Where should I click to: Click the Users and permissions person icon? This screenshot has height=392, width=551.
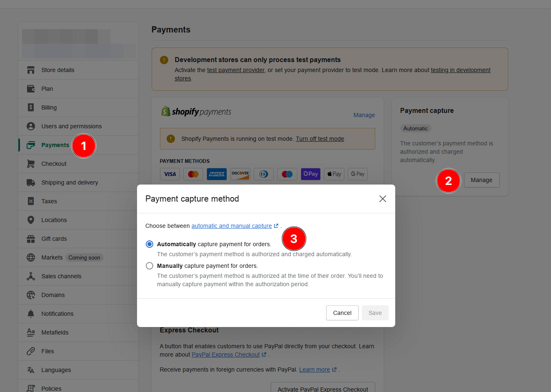pos(31,126)
